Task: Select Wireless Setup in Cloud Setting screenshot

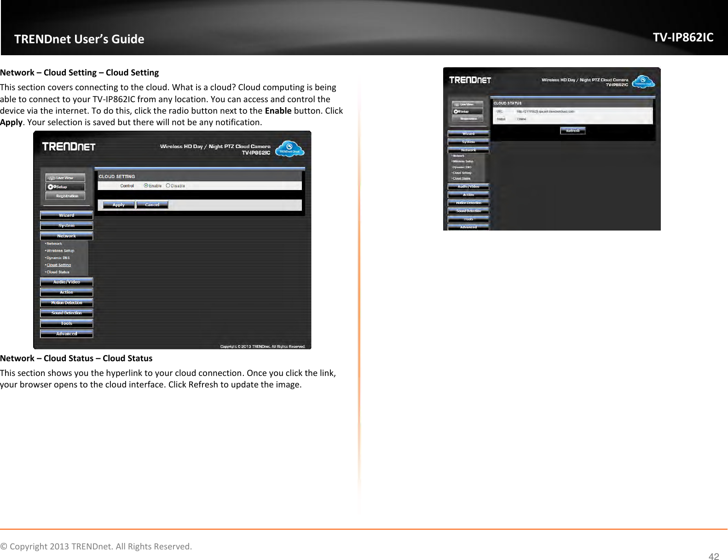Action: (x=60, y=251)
